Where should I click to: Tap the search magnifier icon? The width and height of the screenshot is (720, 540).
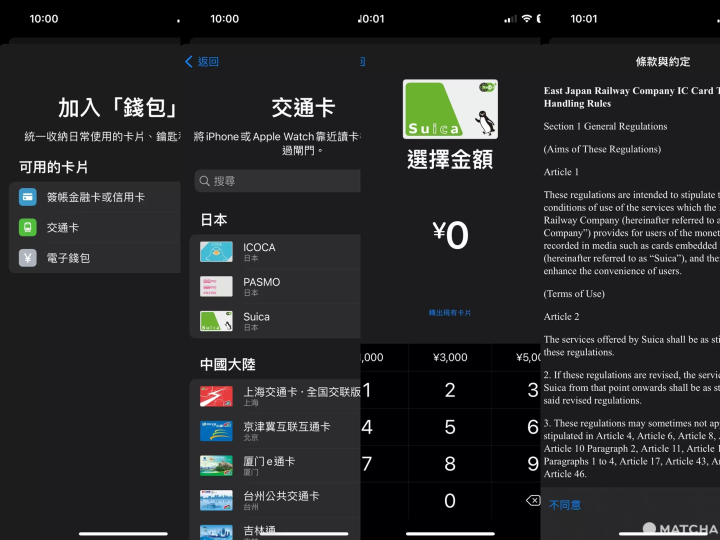click(204, 181)
